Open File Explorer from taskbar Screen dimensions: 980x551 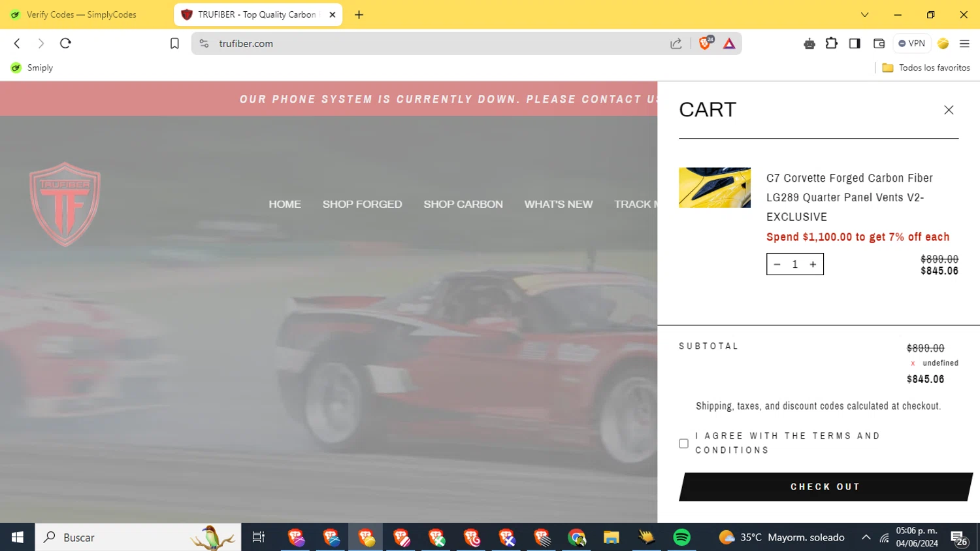[612, 537]
